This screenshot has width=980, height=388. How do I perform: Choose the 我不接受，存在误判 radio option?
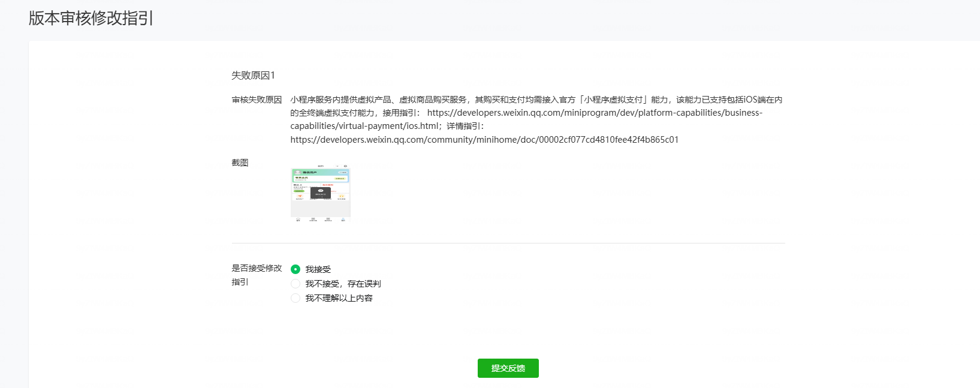295,284
